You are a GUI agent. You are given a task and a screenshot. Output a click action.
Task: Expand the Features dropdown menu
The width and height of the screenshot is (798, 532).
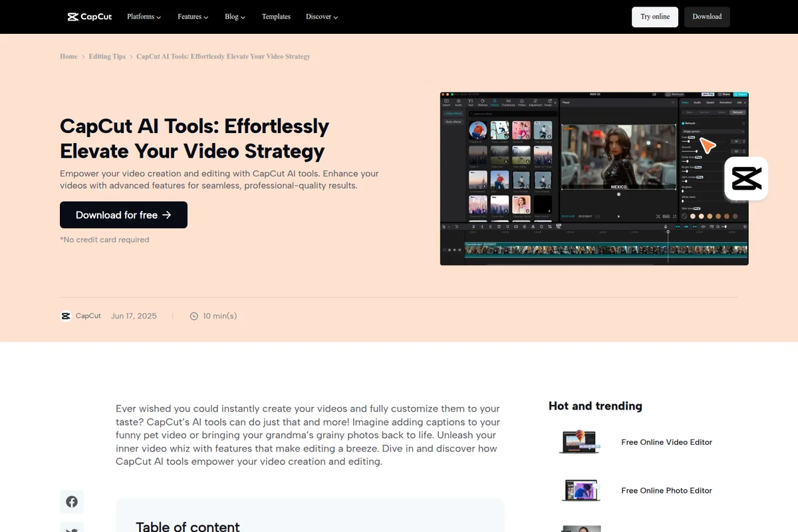tap(193, 17)
